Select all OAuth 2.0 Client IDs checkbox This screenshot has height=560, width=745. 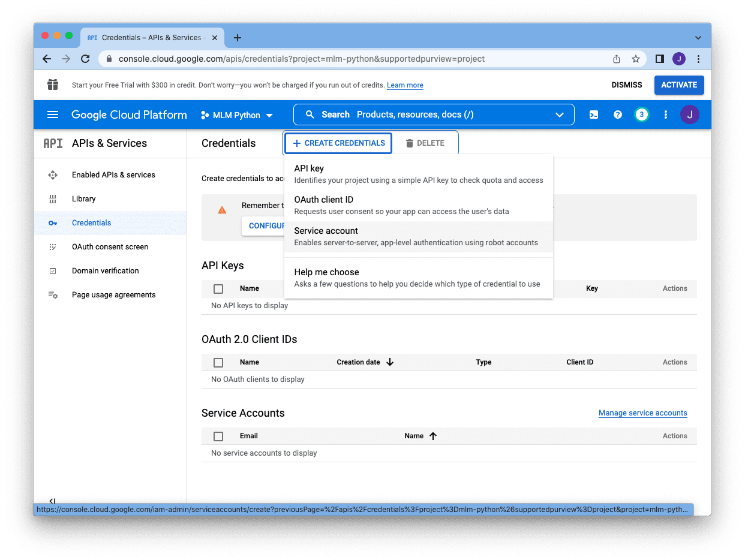pos(218,362)
